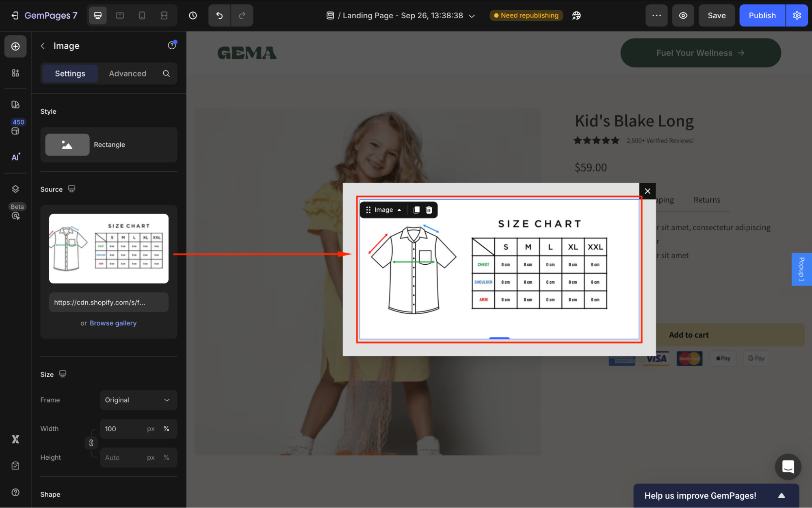Set width unit to percent
This screenshot has height=508, width=812.
tap(166, 429)
